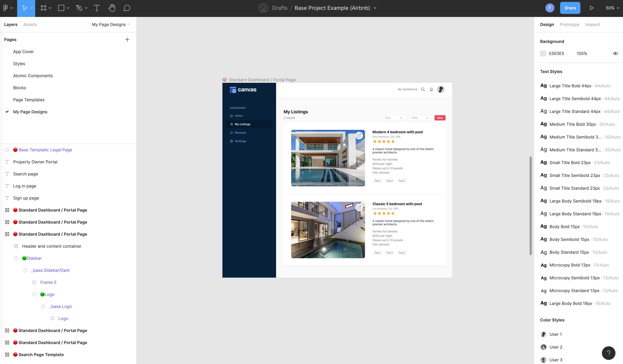623x364 pixels.
Task: Click the Present play icon
Action: 592,8
